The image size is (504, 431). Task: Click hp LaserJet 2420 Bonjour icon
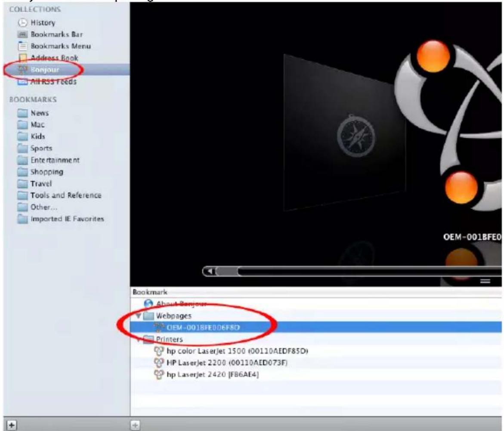click(159, 375)
